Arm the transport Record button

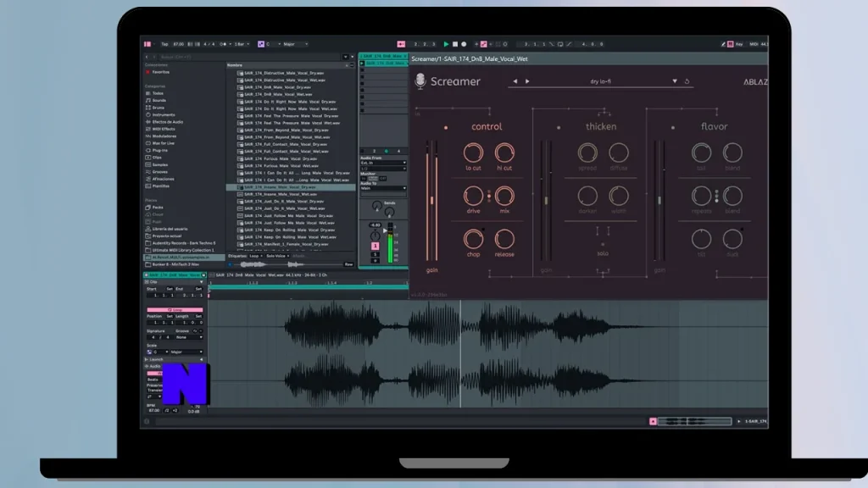[464, 44]
